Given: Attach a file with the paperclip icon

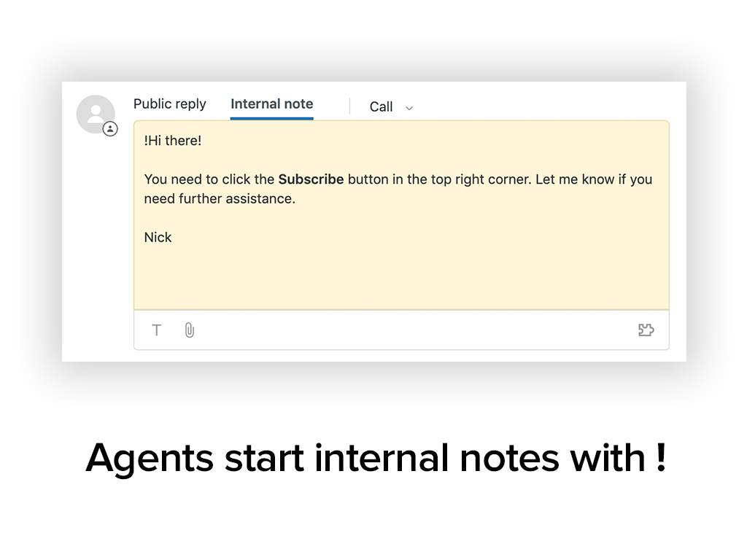Looking at the screenshot, I should (x=189, y=330).
